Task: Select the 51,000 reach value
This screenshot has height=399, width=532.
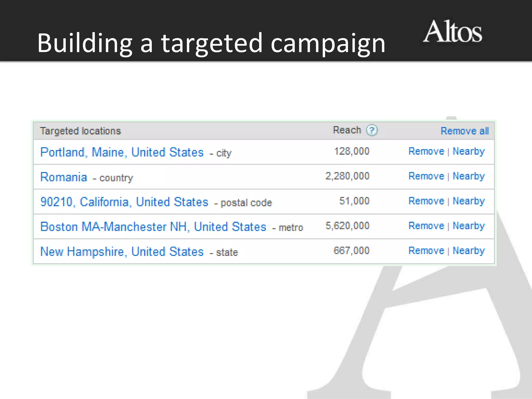Action: click(354, 201)
